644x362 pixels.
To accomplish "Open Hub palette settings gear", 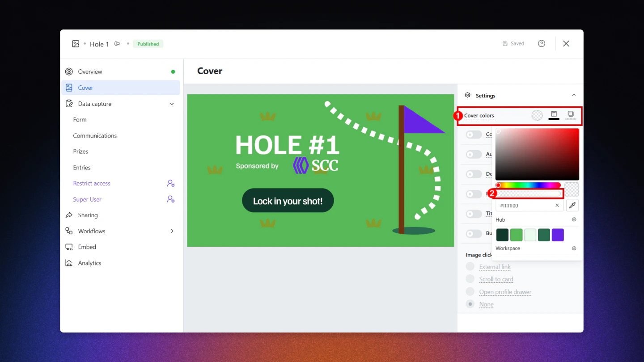I will point(574,220).
